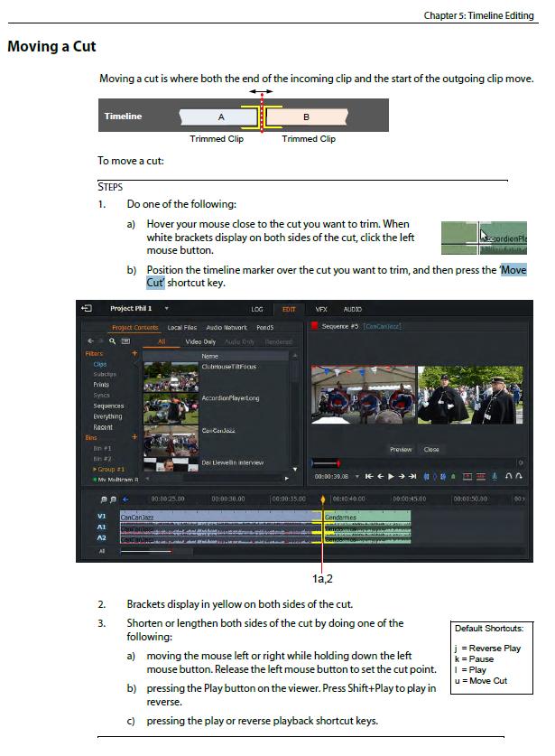Image resolution: width=555 pixels, height=756 pixels.
Task: Open the timecode dropdown arrow in viewer
Action: [356, 476]
